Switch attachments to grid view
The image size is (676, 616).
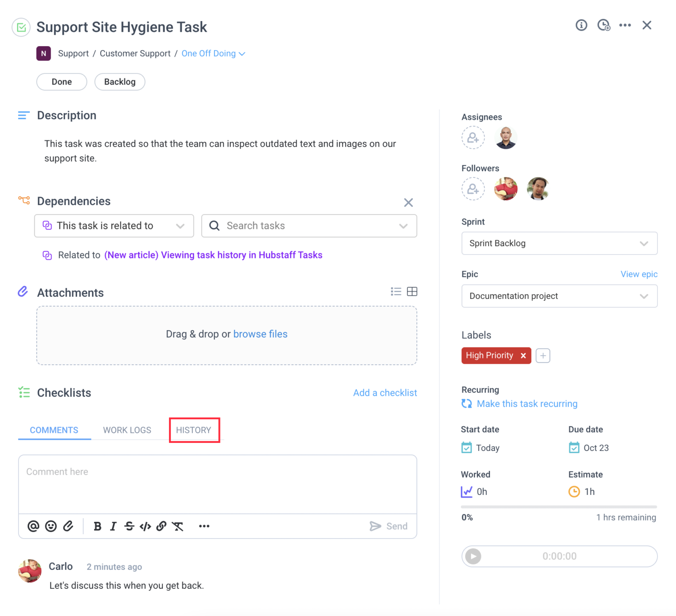point(412,291)
